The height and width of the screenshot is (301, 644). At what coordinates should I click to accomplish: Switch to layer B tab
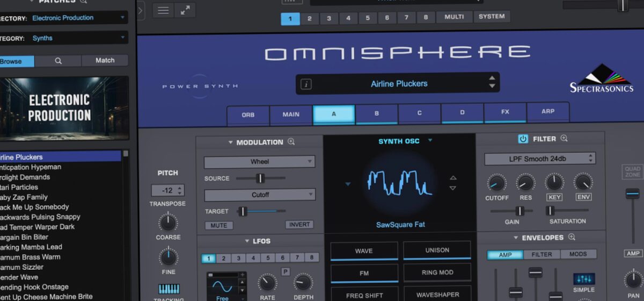377,113
